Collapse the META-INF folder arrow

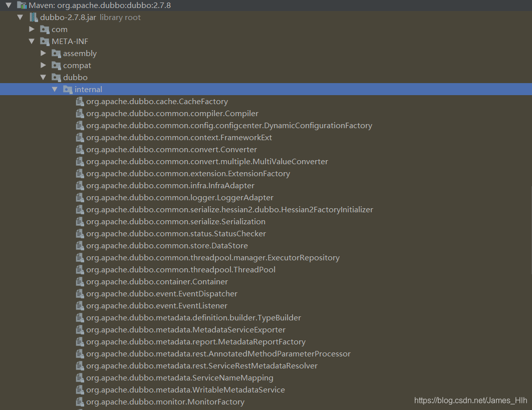pos(32,41)
